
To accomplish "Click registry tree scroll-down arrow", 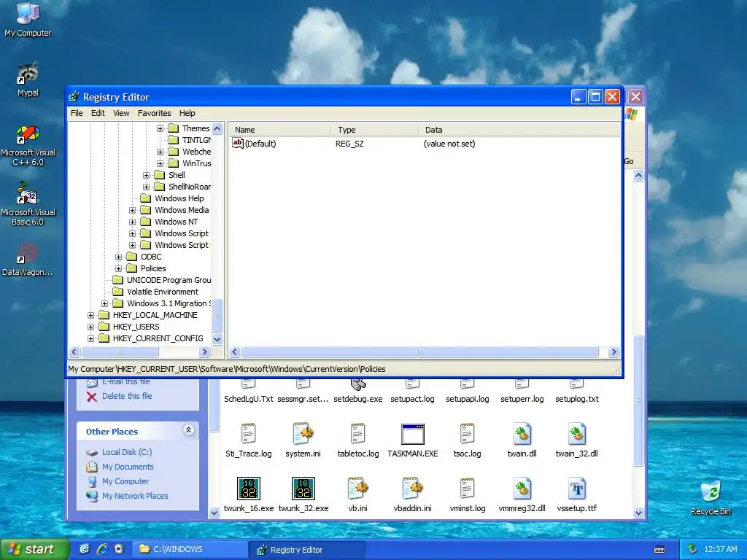I will [217, 339].
